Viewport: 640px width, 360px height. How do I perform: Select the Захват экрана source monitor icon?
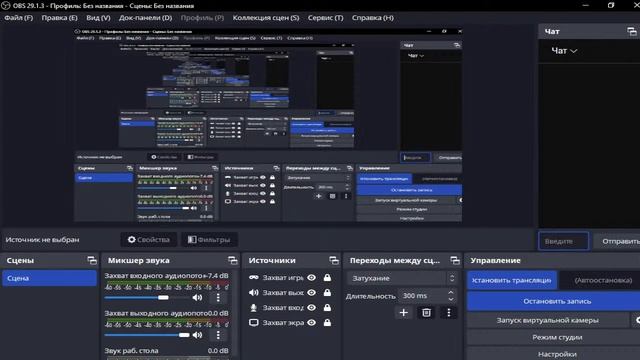click(x=253, y=323)
